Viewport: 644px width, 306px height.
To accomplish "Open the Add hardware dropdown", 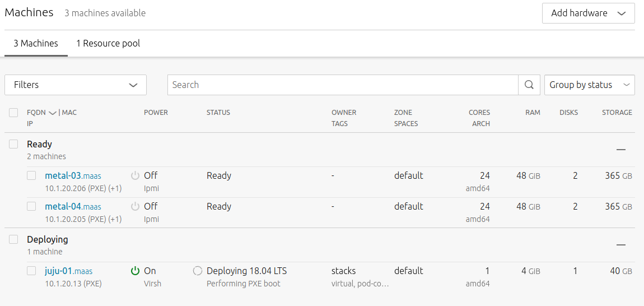I will pyautogui.click(x=588, y=13).
